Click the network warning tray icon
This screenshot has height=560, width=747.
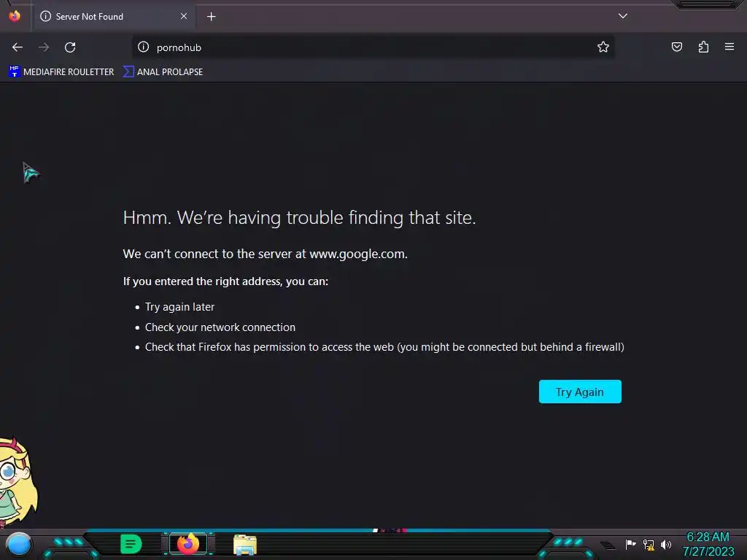tap(649, 544)
